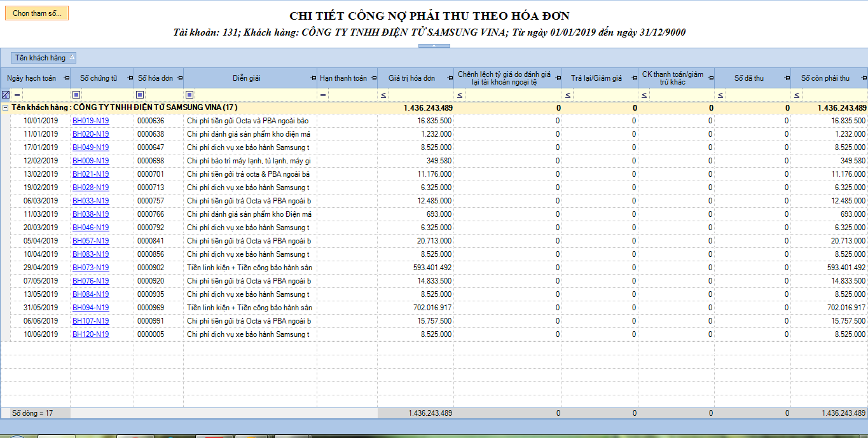Viewport: 868px width, 438px height.
Task: Open ≤ operator for Trả lại/Giảm giá filter
Action: tap(567, 95)
